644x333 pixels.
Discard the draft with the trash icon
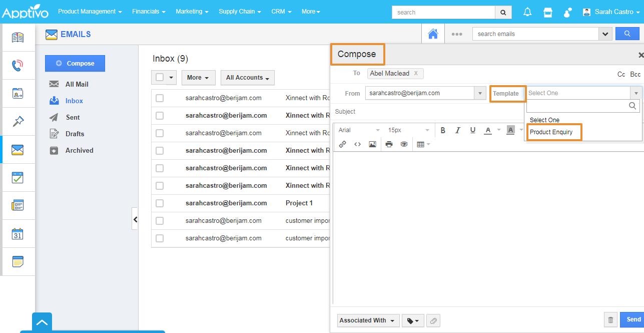pyautogui.click(x=610, y=320)
